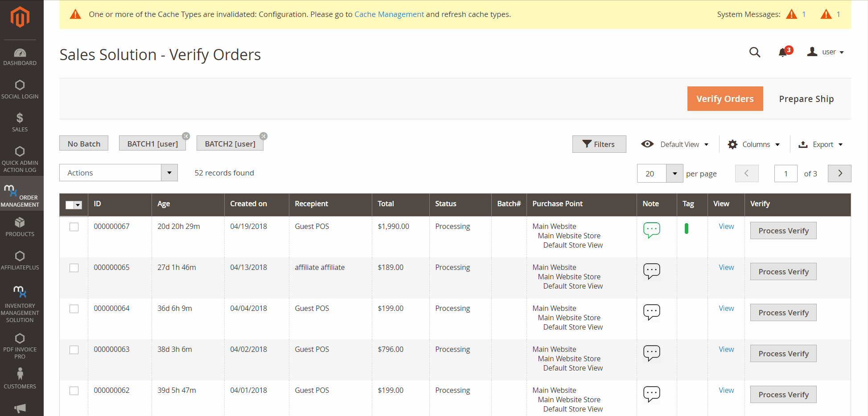
Task: Open Quick Admin Action Log menu
Action: tap(20, 159)
